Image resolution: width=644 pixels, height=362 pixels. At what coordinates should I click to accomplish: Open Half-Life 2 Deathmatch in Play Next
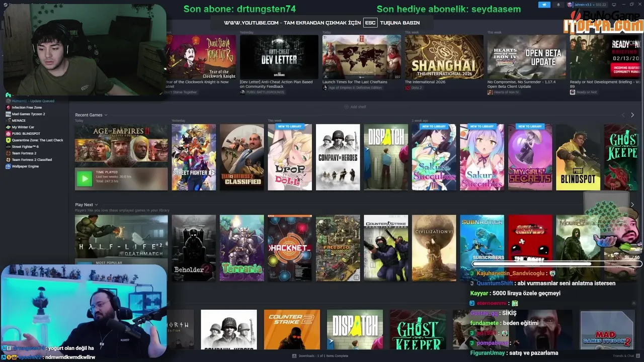pyautogui.click(x=121, y=237)
